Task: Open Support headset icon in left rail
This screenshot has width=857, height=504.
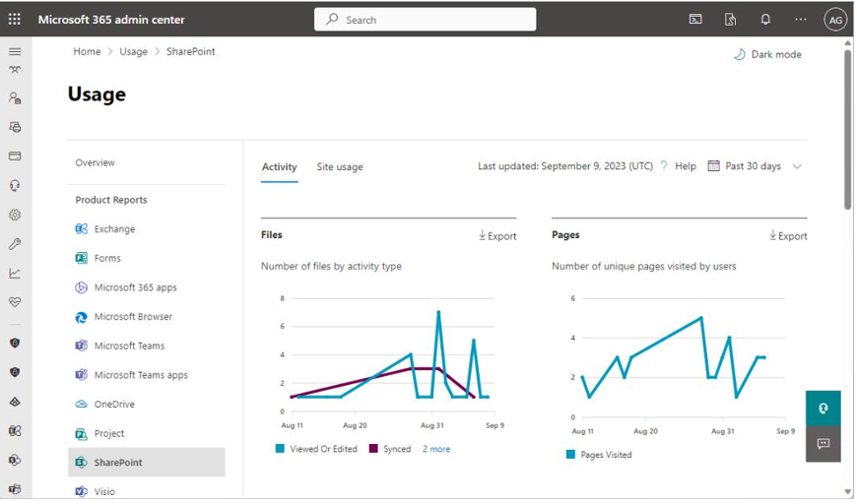Action: (15, 186)
